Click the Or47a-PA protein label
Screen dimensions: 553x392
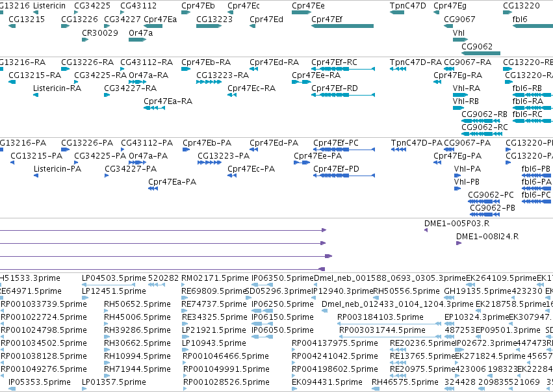(148, 156)
